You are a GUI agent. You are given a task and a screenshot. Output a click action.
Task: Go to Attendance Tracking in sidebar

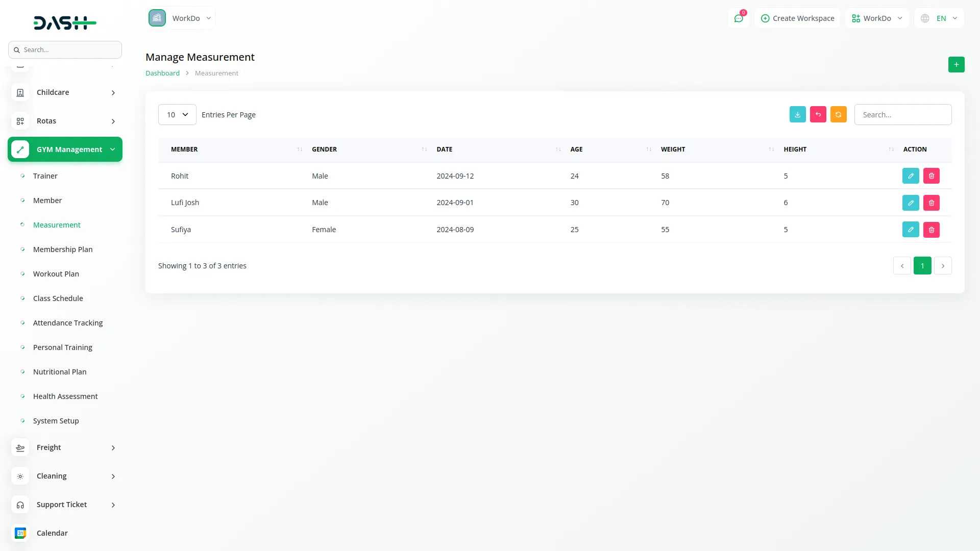coord(68,323)
